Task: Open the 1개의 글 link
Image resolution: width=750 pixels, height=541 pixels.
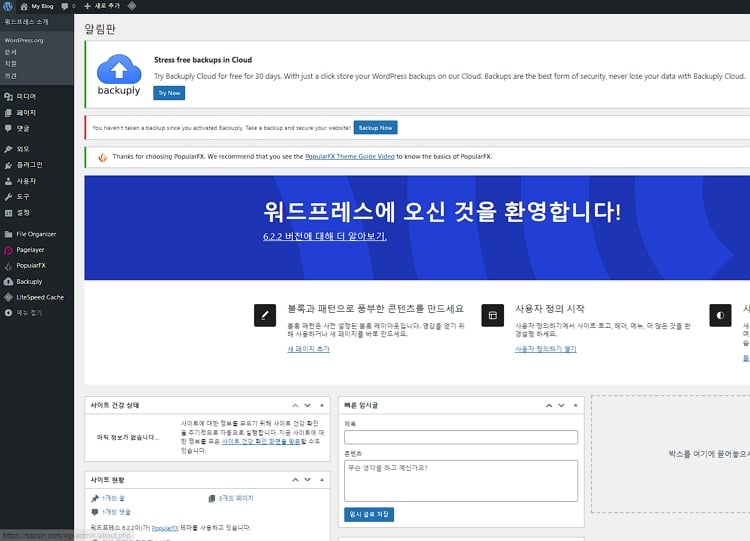Action: [x=113, y=498]
